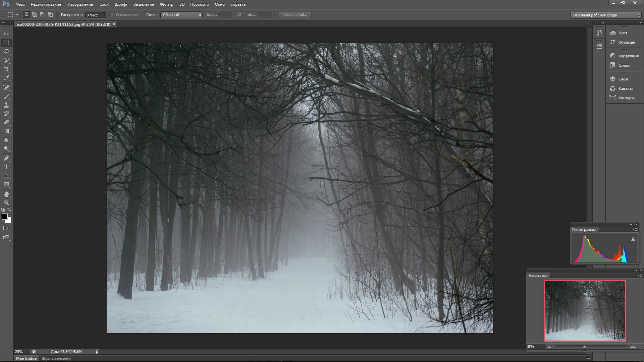644x362 pixels.
Task: Open the Слои panel
Action: pyautogui.click(x=623, y=79)
